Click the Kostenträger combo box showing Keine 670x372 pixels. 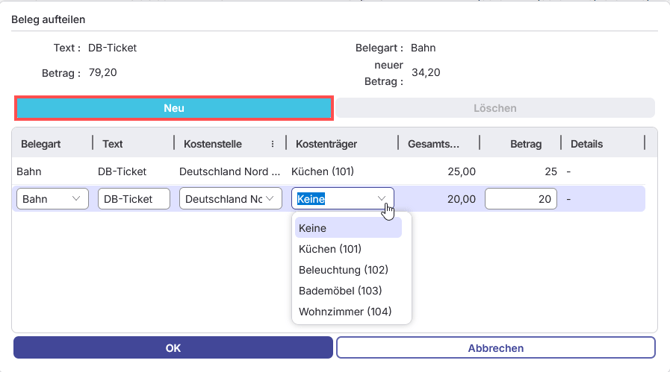(342, 199)
